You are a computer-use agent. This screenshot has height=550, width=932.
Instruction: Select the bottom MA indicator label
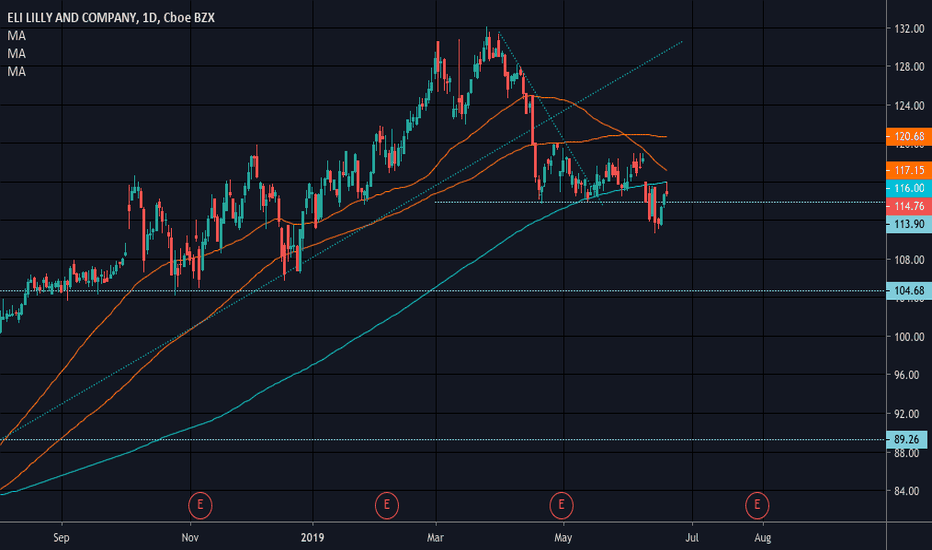[x=17, y=71]
